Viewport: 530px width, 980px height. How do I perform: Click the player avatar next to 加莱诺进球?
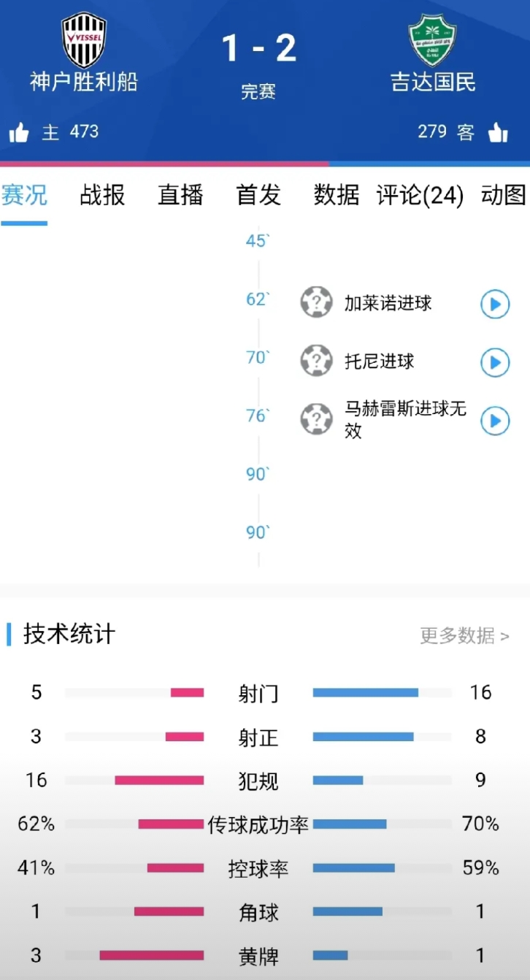pyautogui.click(x=316, y=303)
